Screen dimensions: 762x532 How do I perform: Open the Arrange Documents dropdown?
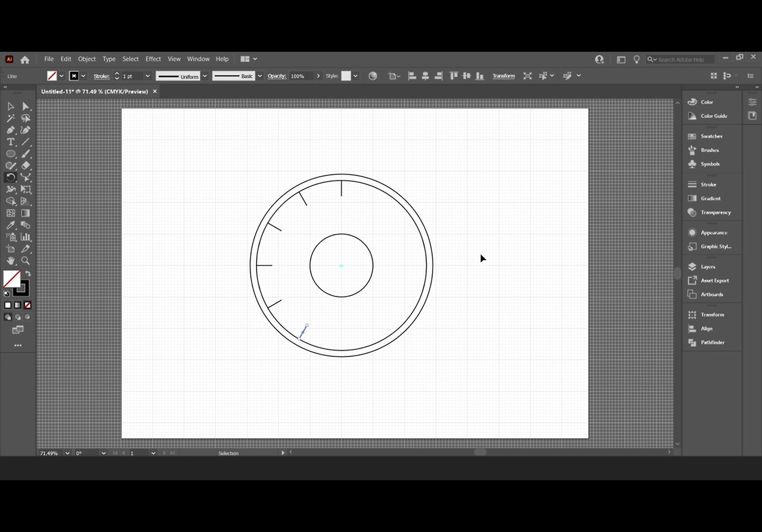[249, 59]
